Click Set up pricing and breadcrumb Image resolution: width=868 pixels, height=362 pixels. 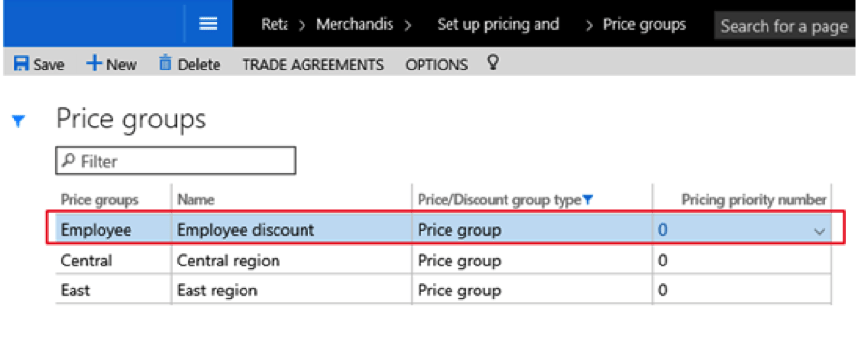tap(498, 25)
